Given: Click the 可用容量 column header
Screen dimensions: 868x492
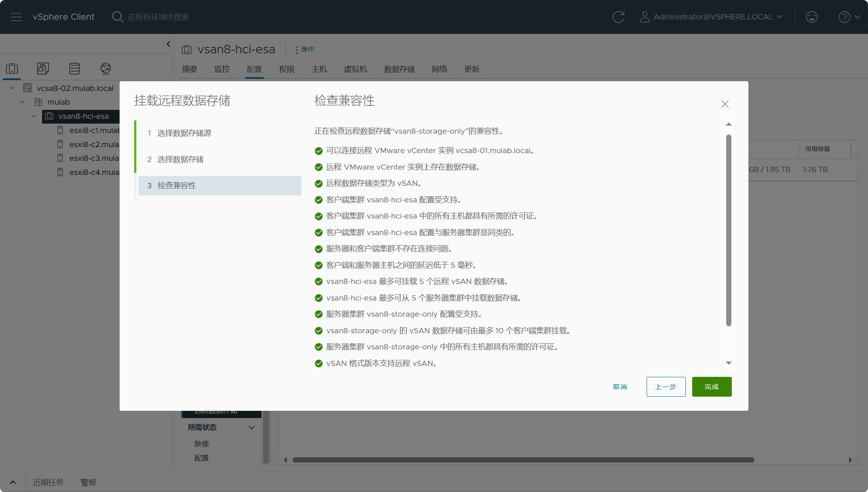Looking at the screenshot, I should pyautogui.click(x=817, y=149).
